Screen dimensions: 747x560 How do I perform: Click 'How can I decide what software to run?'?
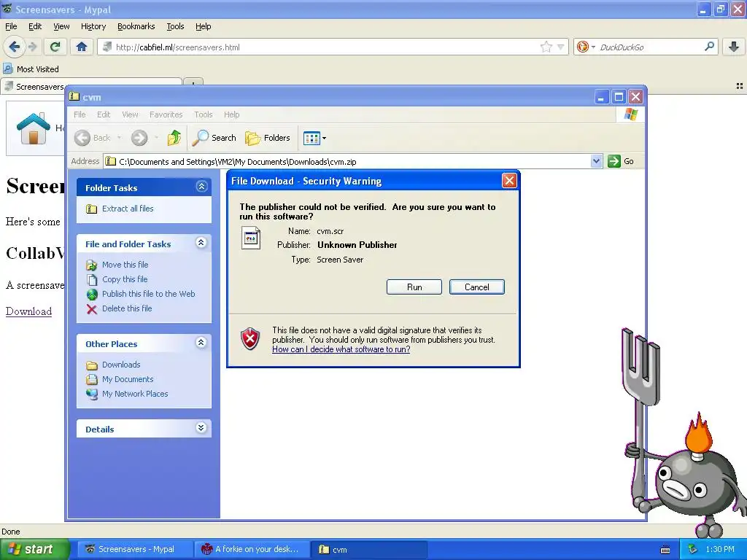coord(341,349)
